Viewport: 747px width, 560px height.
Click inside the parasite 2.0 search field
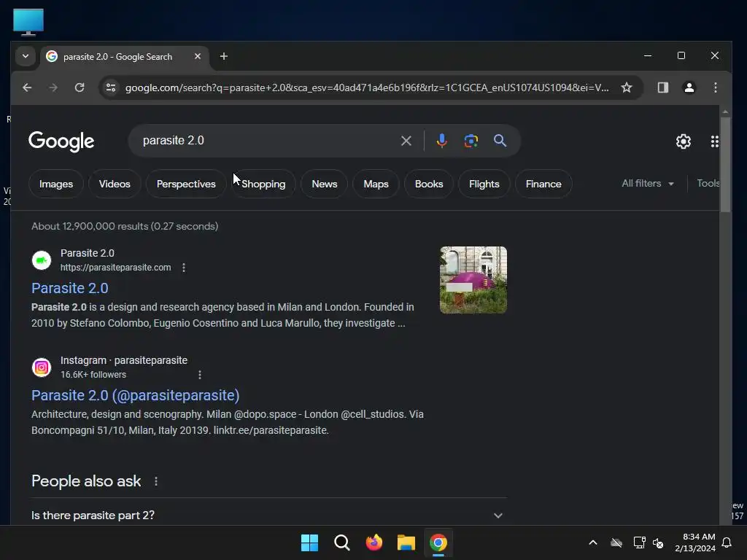point(267,141)
